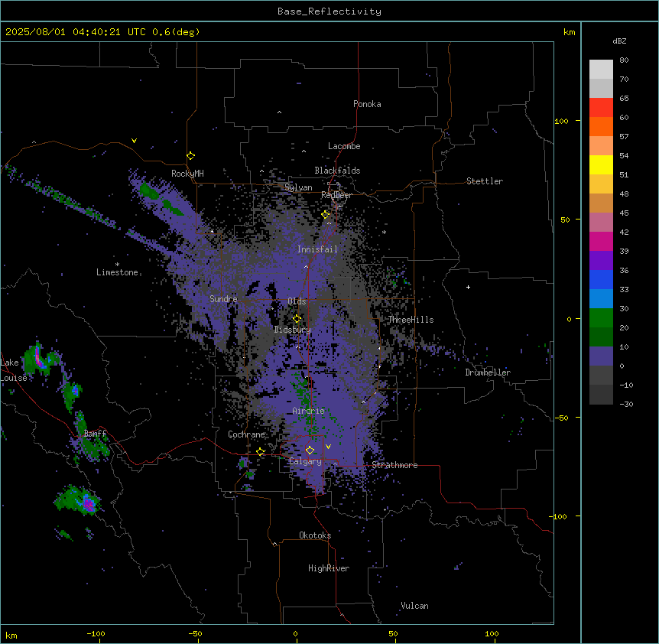Click the Sundre town label
Image resolution: width=659 pixels, height=644 pixels.
pyautogui.click(x=223, y=299)
